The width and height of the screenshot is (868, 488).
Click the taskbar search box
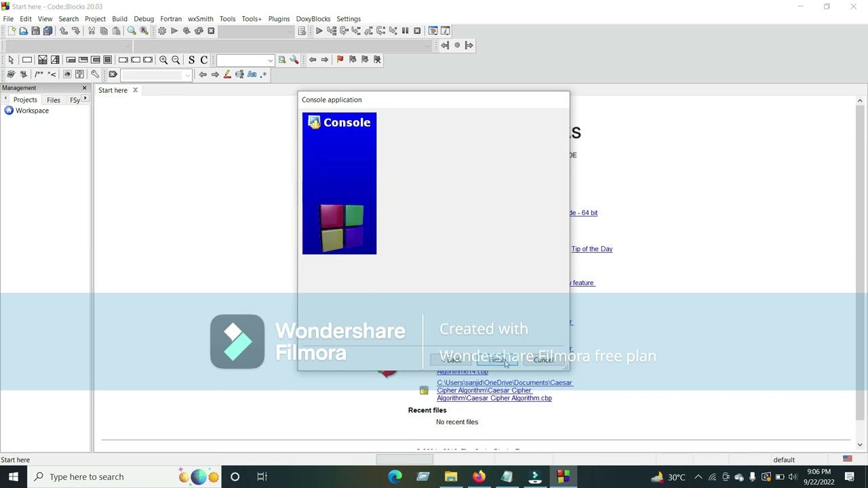(125, 476)
